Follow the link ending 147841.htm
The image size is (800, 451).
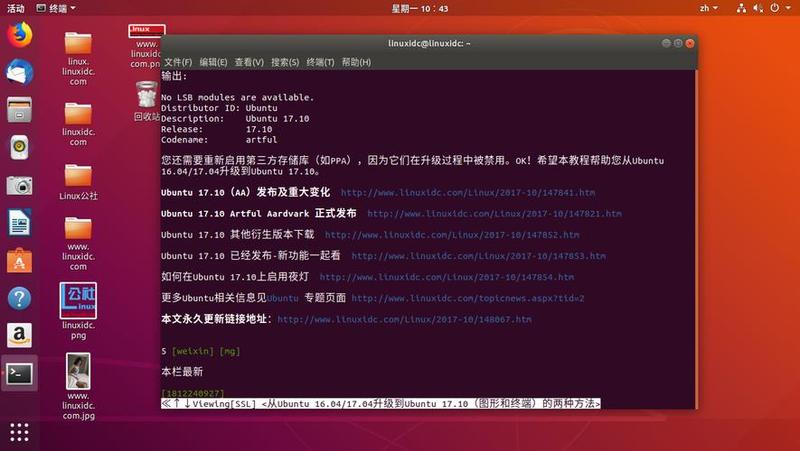(468, 193)
